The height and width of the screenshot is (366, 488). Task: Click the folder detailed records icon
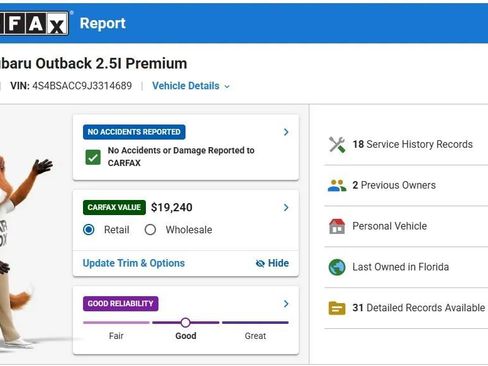[x=337, y=308]
